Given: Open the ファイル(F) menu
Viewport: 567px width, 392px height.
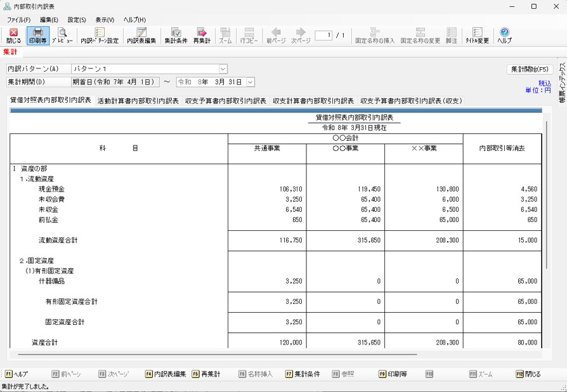Looking at the screenshot, I should [18, 20].
